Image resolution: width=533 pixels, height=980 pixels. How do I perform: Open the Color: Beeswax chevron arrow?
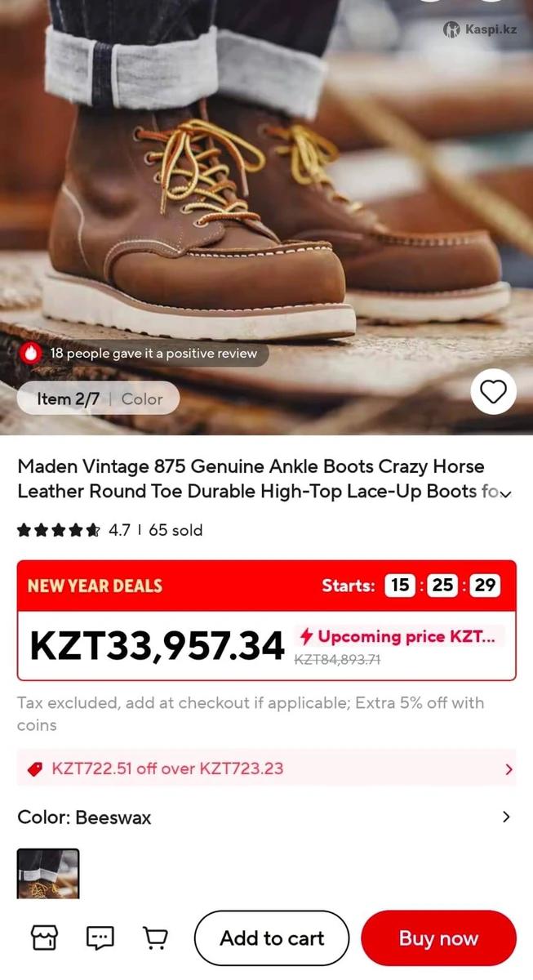(x=506, y=817)
